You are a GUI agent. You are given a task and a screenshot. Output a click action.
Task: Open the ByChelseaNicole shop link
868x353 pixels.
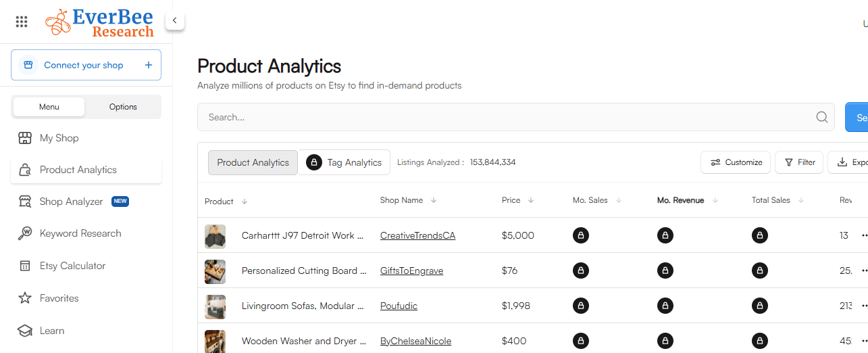[415, 341]
